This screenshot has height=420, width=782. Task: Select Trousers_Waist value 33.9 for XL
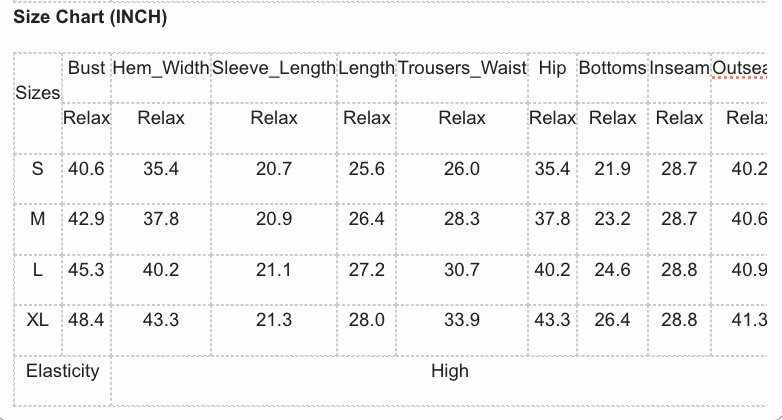pos(461,320)
